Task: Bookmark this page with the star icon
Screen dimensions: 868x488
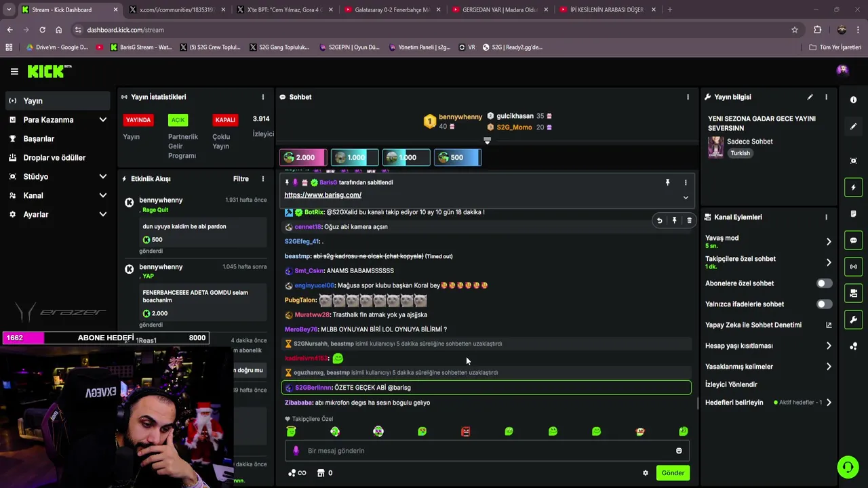Action: [795, 30]
